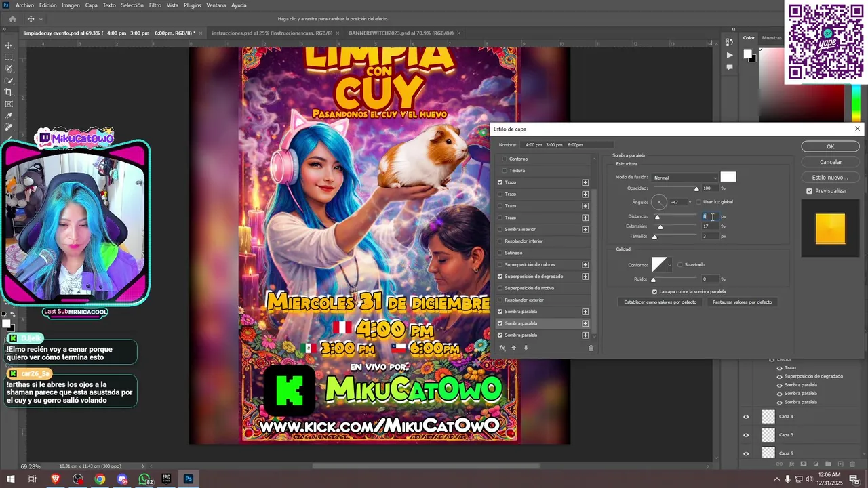Create a new layer icon

(x=842, y=464)
